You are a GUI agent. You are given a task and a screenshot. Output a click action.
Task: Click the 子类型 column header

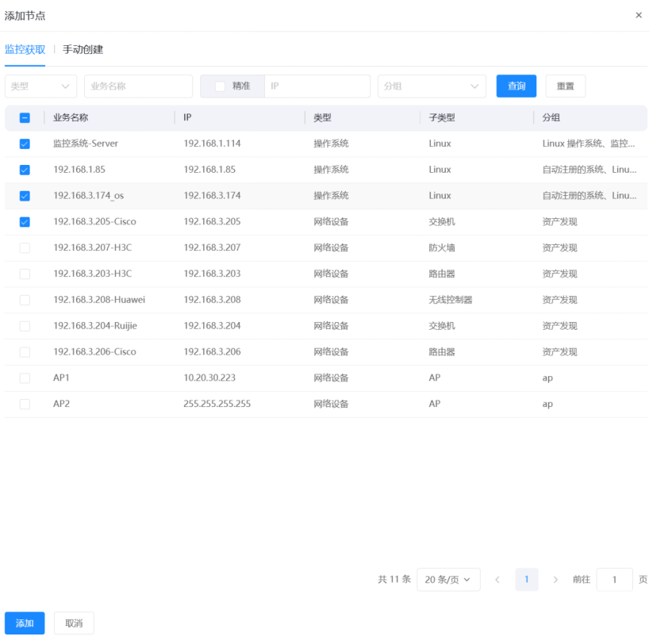442,117
